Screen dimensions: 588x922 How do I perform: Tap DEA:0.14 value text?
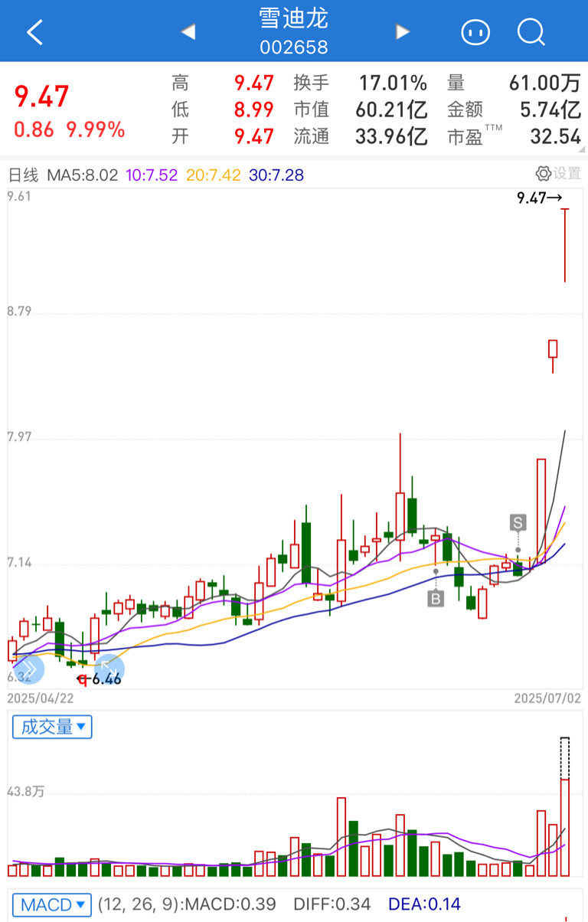(425, 905)
